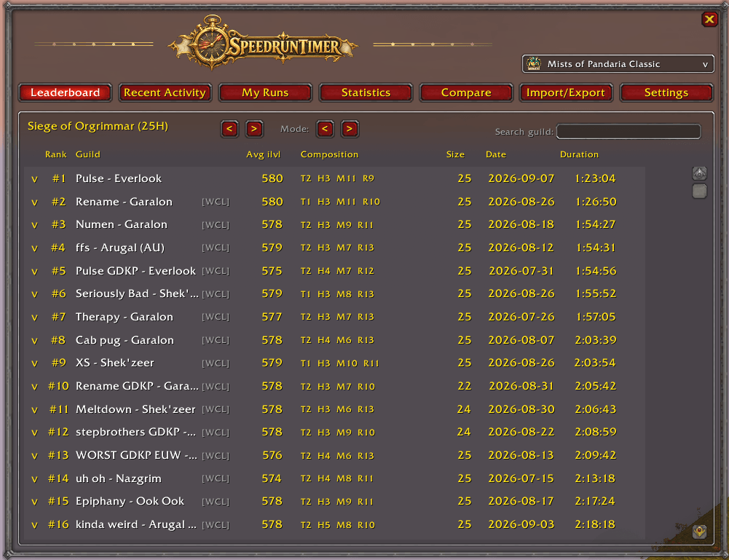Image resolution: width=729 pixels, height=560 pixels.
Task: Open the Settings tab
Action: point(666,92)
